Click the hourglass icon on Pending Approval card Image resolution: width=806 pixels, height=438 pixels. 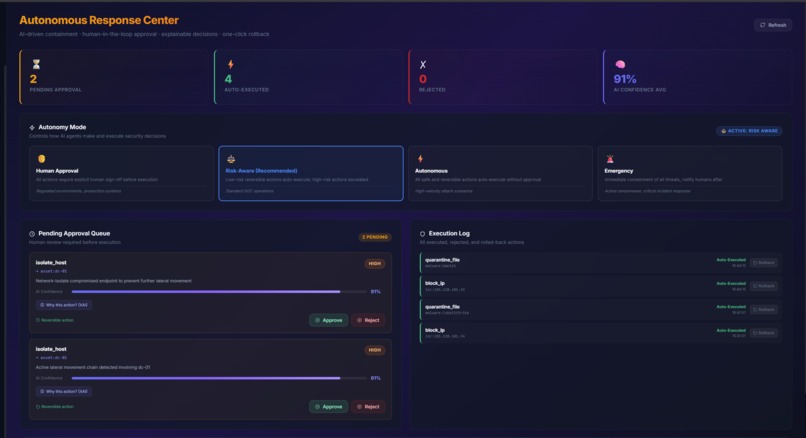pyautogui.click(x=36, y=64)
